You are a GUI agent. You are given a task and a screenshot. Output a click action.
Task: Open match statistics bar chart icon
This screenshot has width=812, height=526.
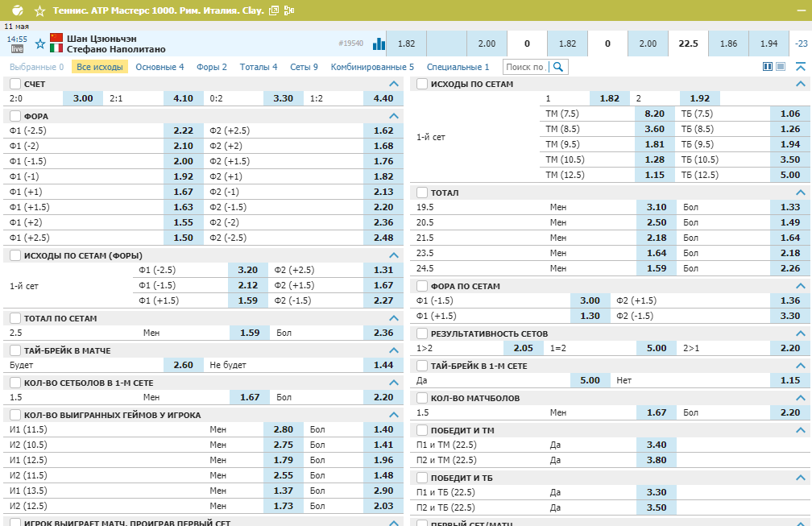click(379, 44)
